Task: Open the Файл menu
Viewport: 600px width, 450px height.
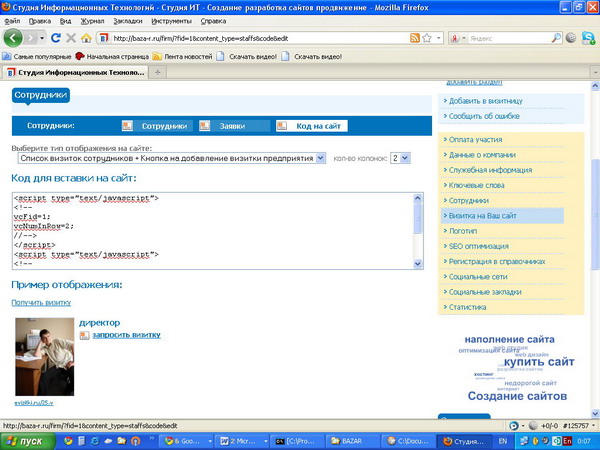Action: pos(12,21)
